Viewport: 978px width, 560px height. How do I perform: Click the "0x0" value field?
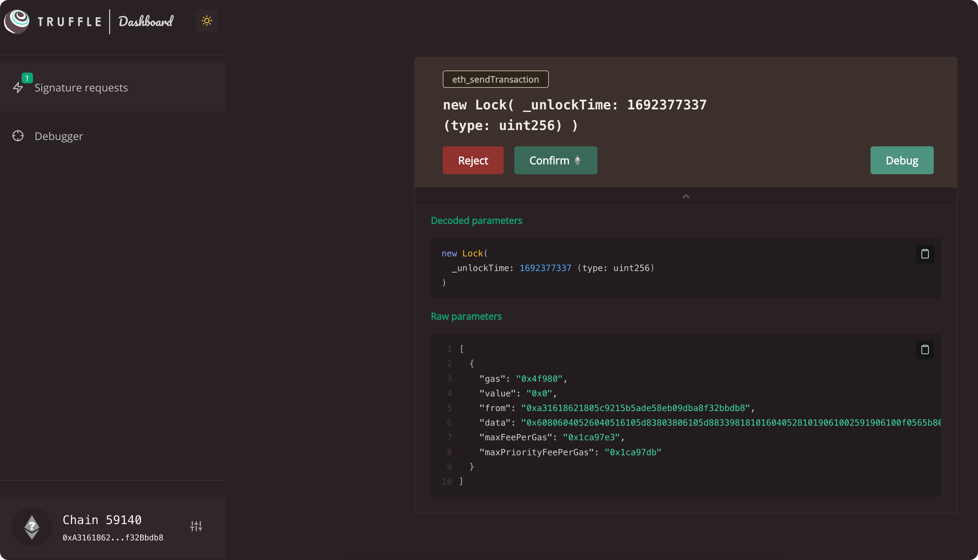[x=539, y=393]
